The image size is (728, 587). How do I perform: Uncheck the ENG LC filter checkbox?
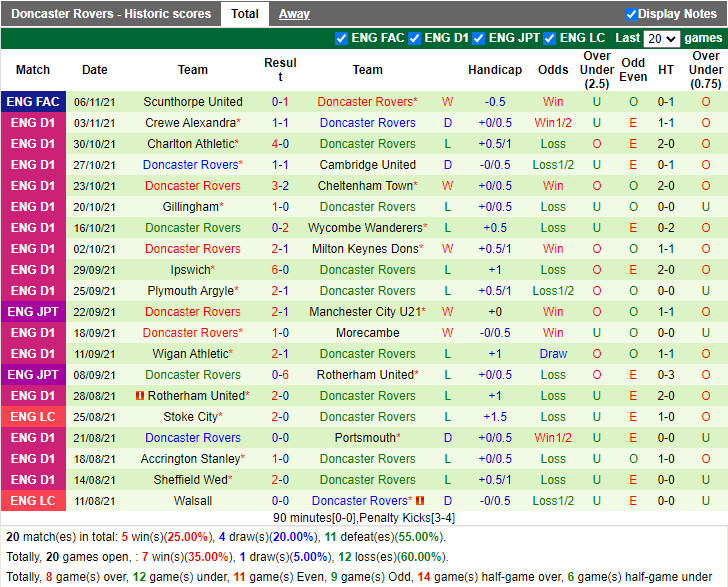[550, 39]
